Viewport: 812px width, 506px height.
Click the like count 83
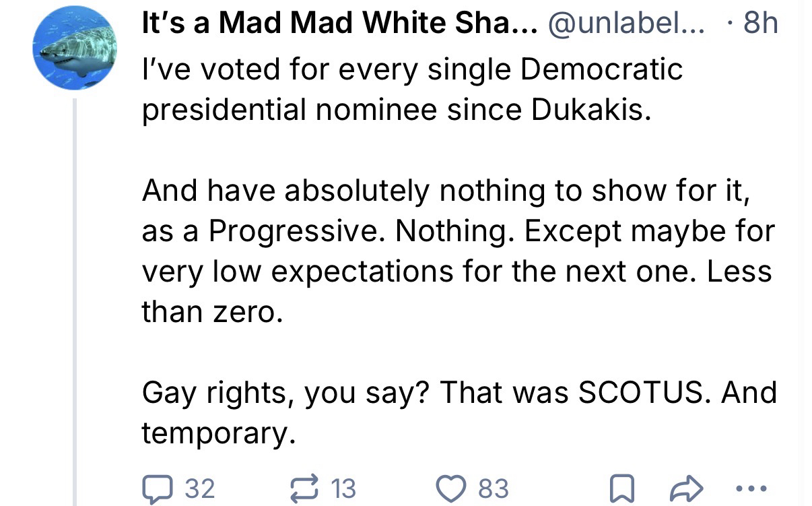494,488
